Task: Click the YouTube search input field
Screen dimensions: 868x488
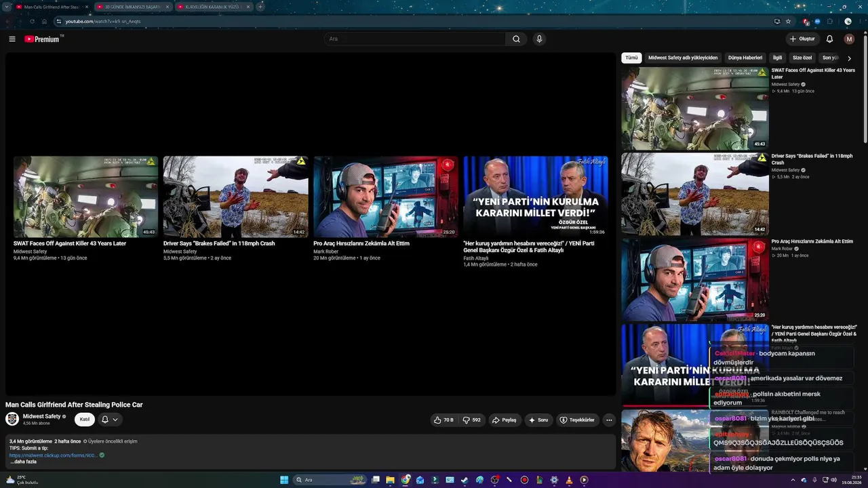Action: pyautogui.click(x=414, y=39)
